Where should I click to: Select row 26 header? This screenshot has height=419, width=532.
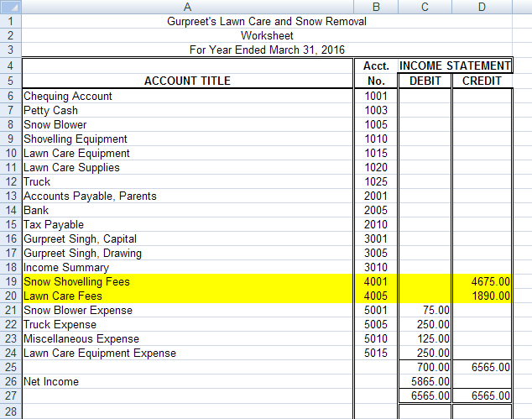tap(11, 382)
